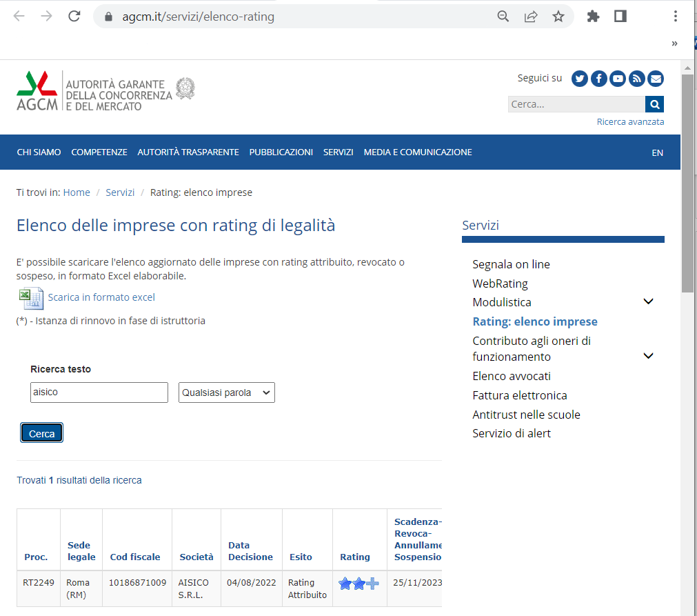This screenshot has height=616, width=697.
Task: Expand Contributo agli oneri di funzionamento
Action: (648, 356)
